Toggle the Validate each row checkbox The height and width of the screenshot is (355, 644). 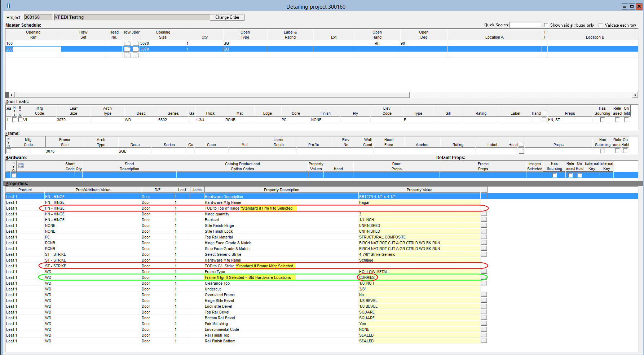pyautogui.click(x=601, y=25)
